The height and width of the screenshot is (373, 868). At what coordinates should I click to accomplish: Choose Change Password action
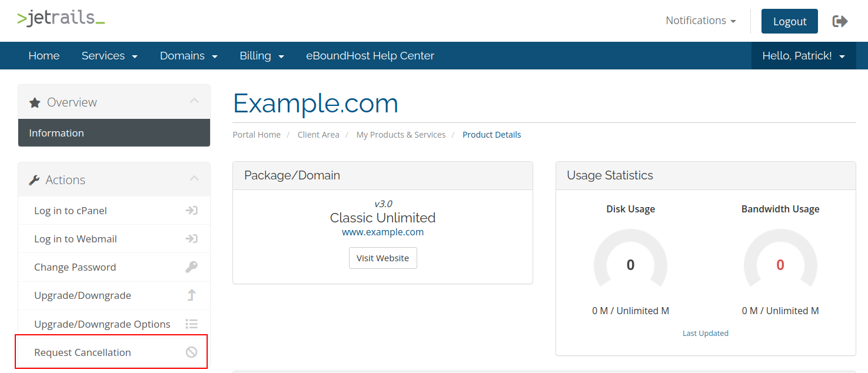tap(114, 267)
